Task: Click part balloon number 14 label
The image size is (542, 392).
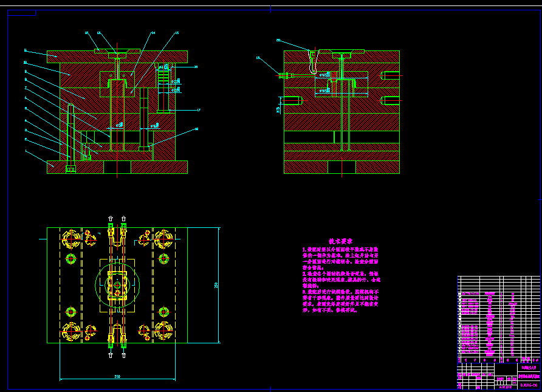Action: 153,33
